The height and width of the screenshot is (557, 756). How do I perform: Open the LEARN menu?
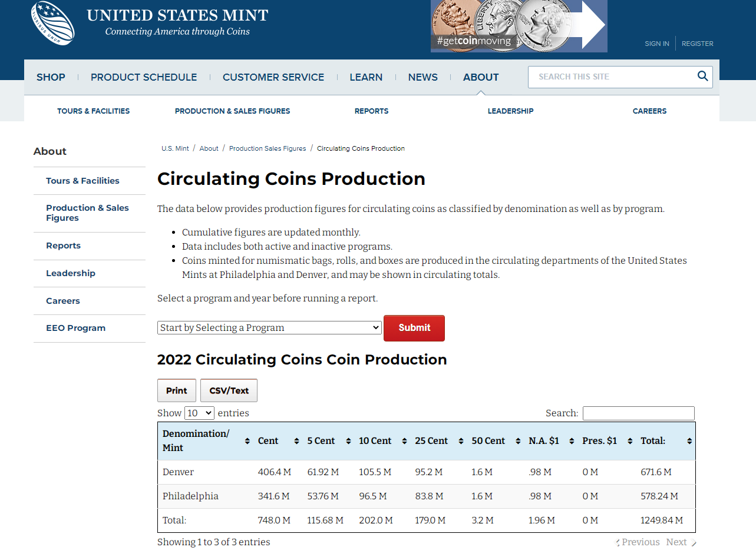point(366,77)
